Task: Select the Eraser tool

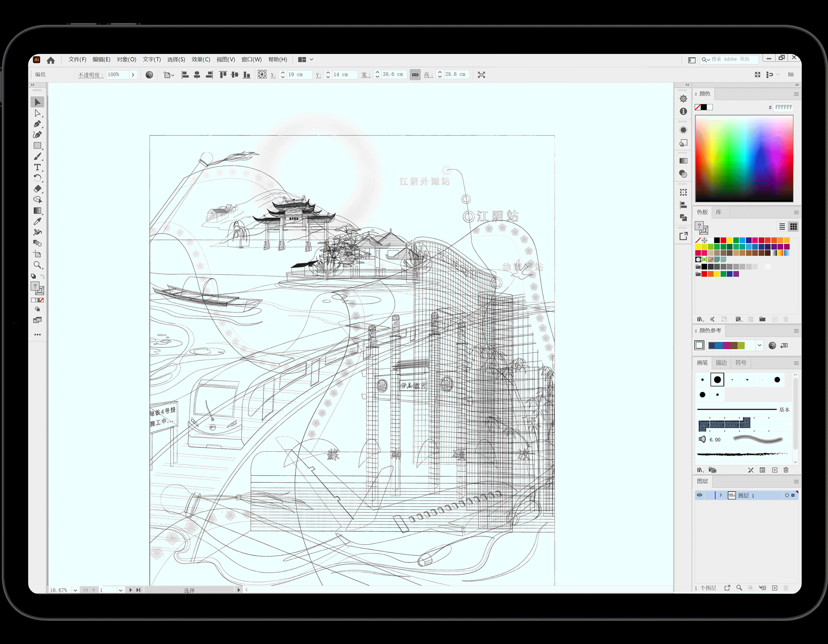Action: point(38,189)
